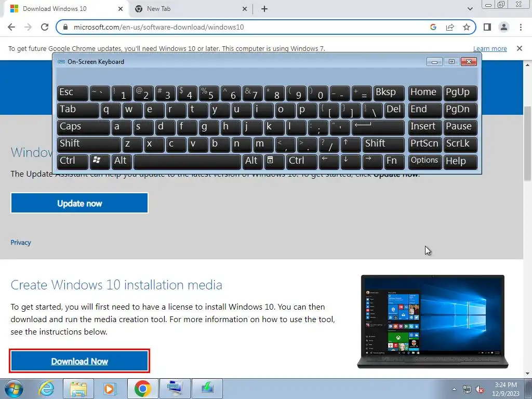Image resolution: width=532 pixels, height=399 pixels.
Task: Toggle Caps lock on On-Screen Keyboard
Action: (x=83, y=128)
